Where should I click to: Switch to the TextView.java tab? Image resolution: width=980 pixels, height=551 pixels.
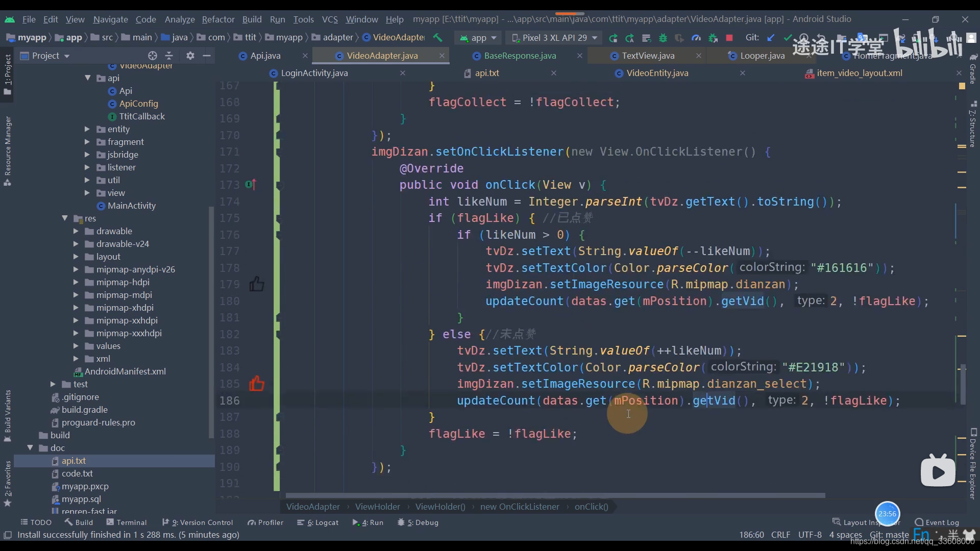(648, 56)
